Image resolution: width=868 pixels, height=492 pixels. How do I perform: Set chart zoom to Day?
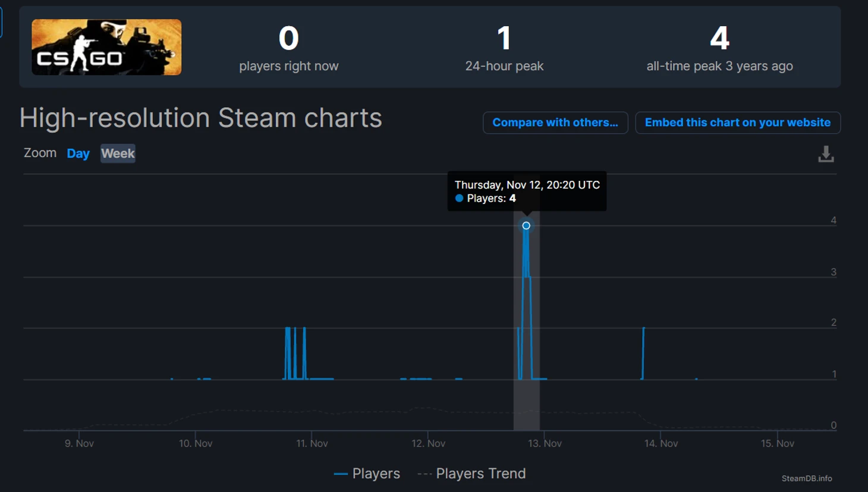coord(78,153)
